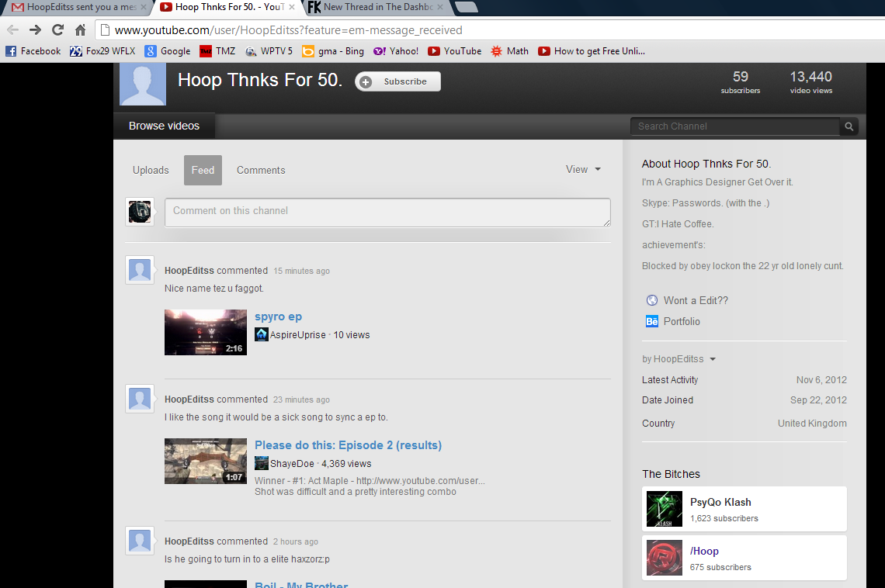
Task: Open the How to get Free Unli... bookmark
Action: (x=592, y=51)
